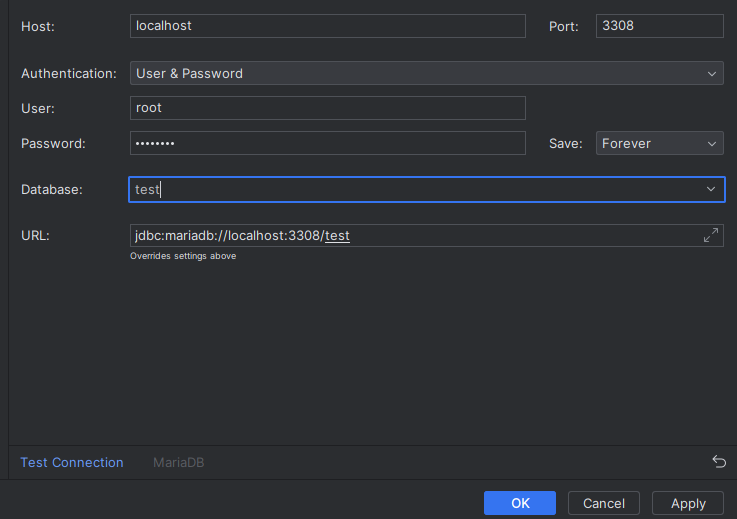Click the Database label
737x519 pixels.
(x=52, y=189)
